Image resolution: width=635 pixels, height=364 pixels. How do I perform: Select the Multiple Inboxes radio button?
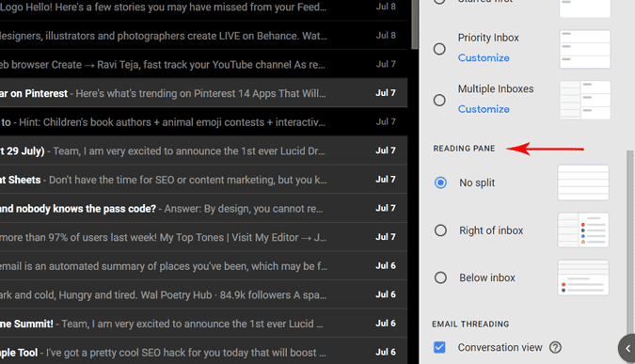click(439, 100)
